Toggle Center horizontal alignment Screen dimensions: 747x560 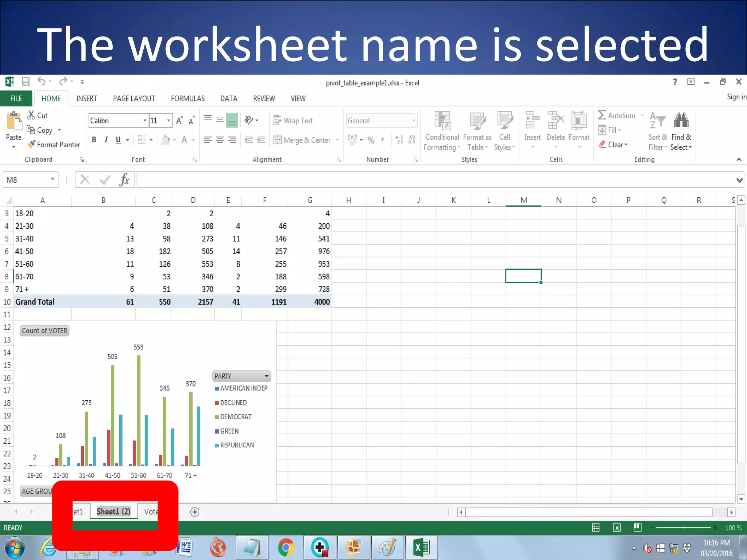click(x=220, y=140)
